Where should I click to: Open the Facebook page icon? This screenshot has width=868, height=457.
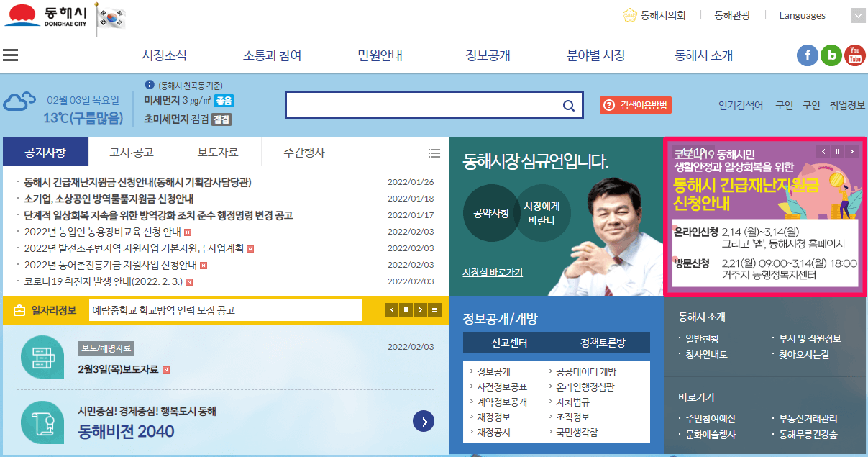[x=808, y=55]
